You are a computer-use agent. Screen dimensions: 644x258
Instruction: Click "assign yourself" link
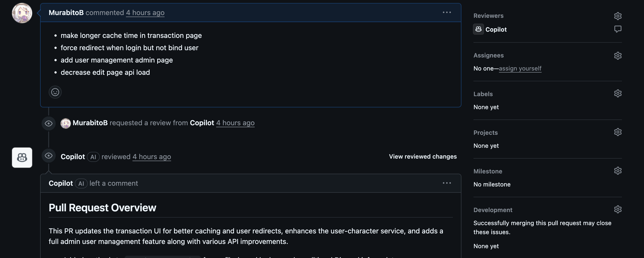(x=520, y=69)
